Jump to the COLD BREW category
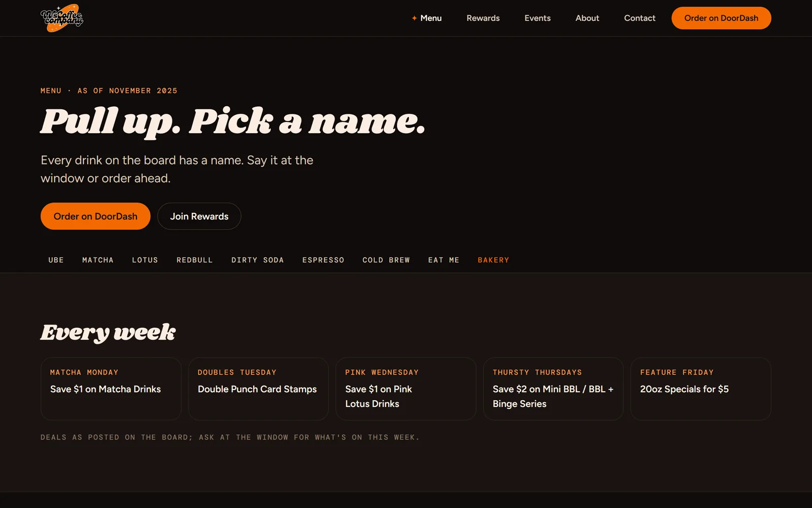812x508 pixels. click(386, 260)
